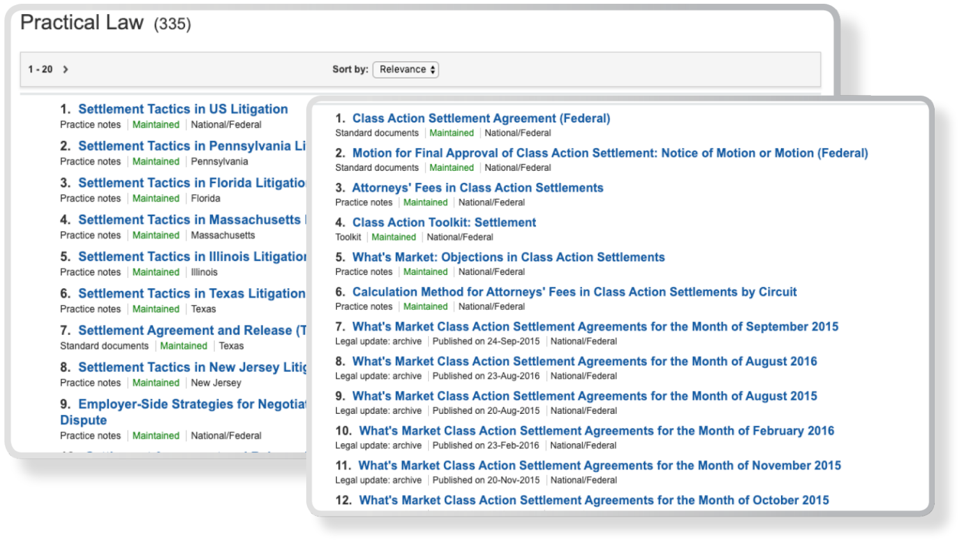Click the Practical Law heading

82,23
